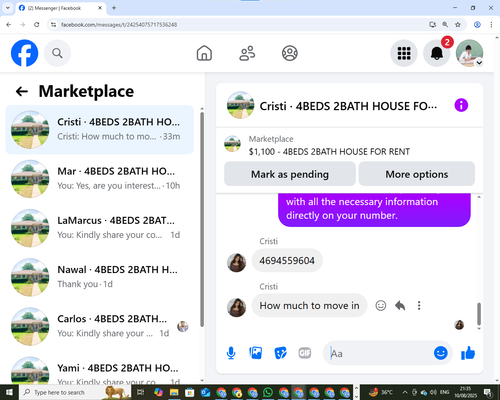Viewport: 500px width, 400px height.
Task: Open Task View on taskbar
Action: coord(140,392)
